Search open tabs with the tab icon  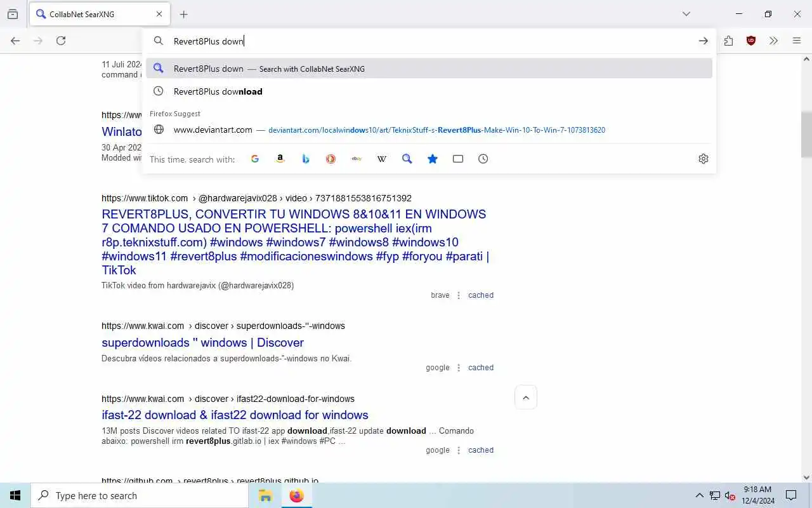click(x=458, y=159)
